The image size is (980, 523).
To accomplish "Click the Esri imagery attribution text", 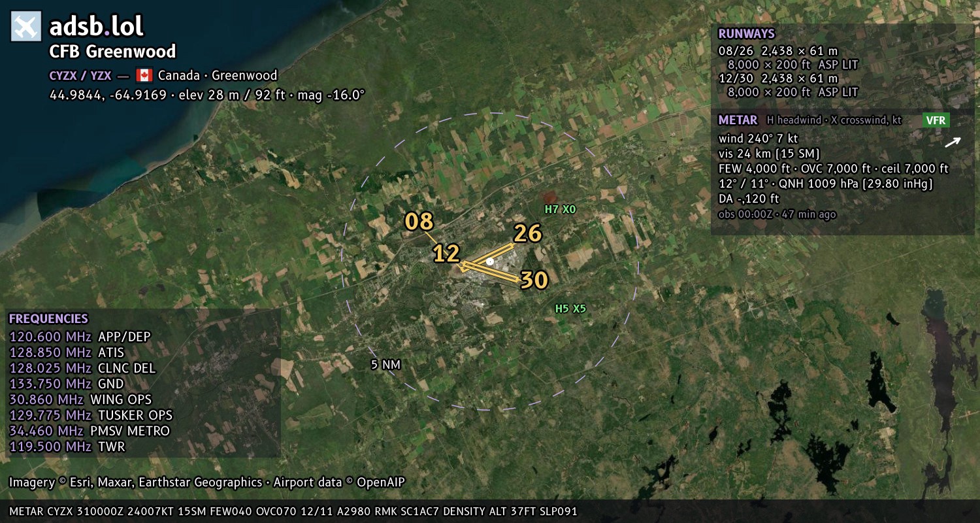I will point(207,482).
